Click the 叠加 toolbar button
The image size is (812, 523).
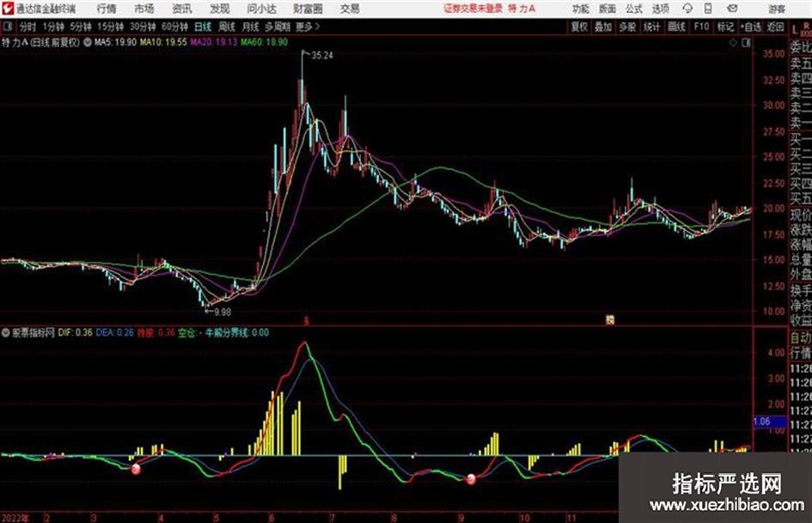pyautogui.click(x=603, y=27)
